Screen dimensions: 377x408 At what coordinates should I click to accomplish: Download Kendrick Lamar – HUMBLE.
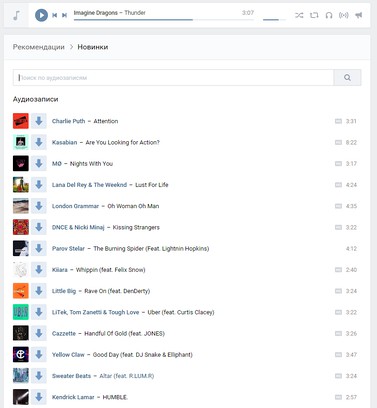(x=39, y=397)
